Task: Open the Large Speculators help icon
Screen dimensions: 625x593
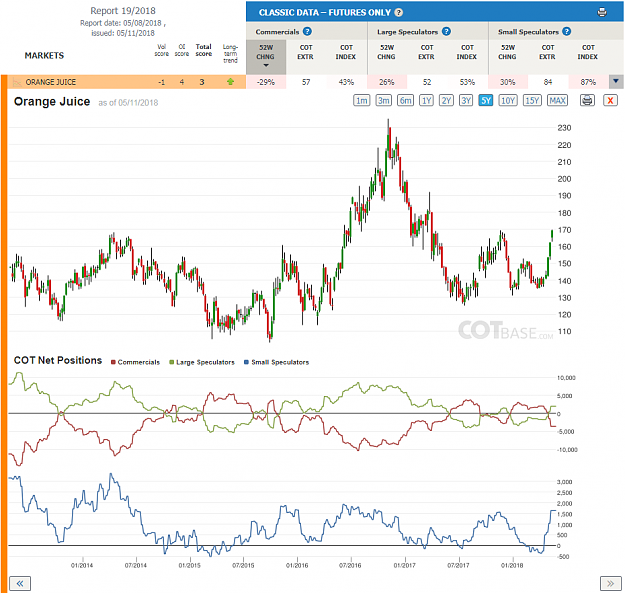Action: (446, 31)
